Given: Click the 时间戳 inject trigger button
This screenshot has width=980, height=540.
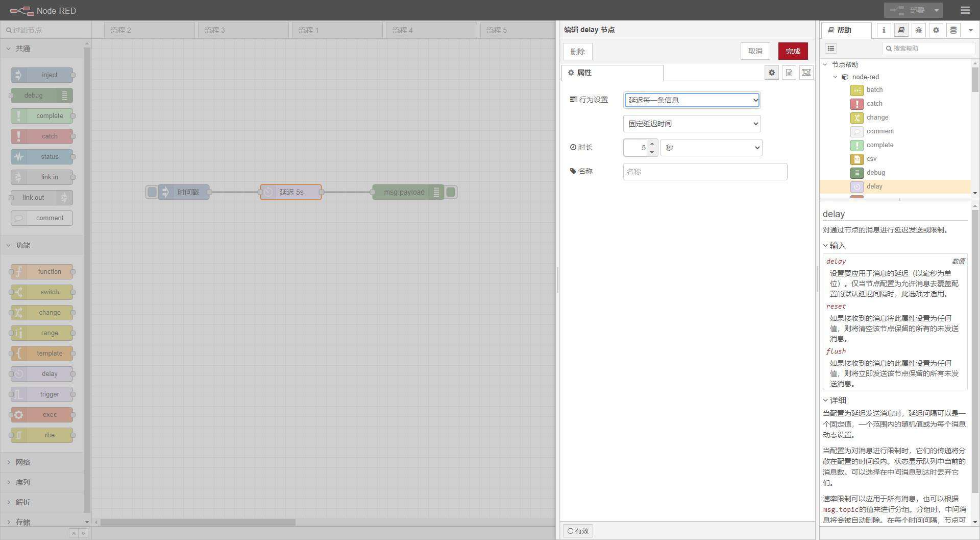Looking at the screenshot, I should 152,192.
